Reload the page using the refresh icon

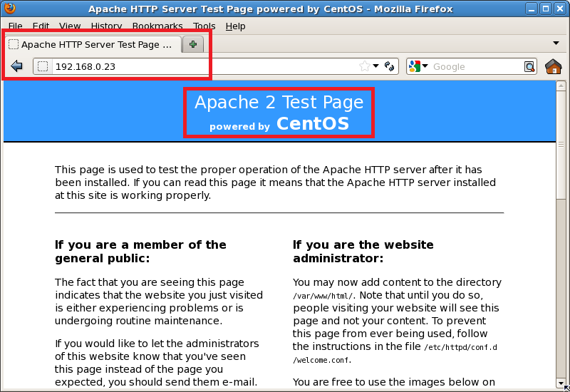point(389,66)
